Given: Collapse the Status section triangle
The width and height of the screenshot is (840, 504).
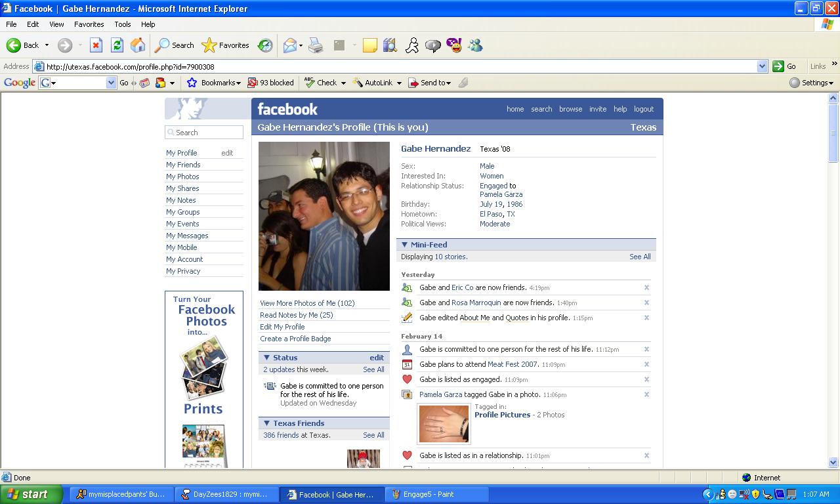Looking at the screenshot, I should (266, 358).
